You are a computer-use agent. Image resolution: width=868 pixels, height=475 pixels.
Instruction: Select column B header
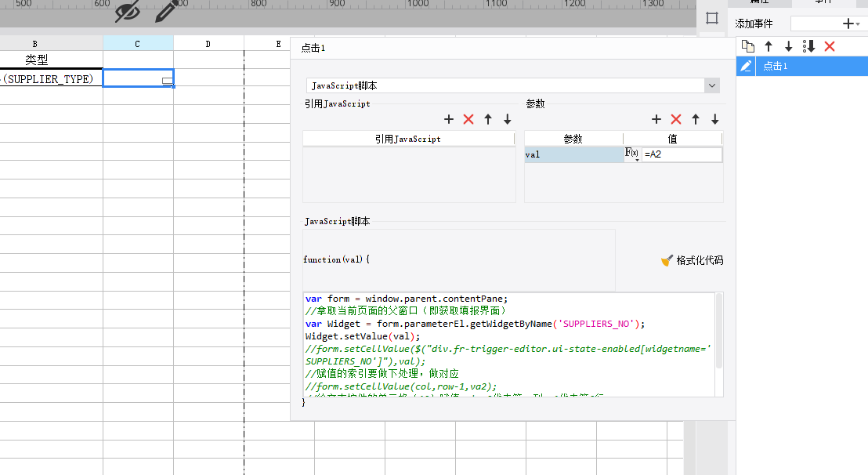pos(35,44)
